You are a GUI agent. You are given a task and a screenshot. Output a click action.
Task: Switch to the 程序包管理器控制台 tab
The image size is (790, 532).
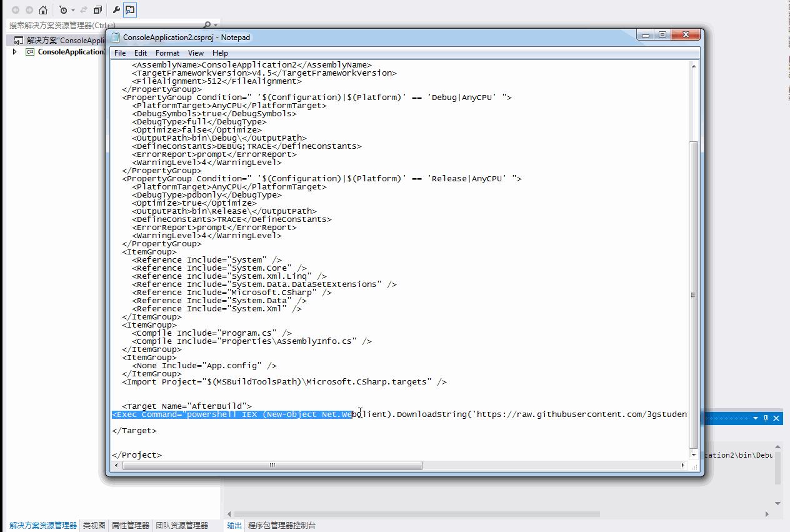click(282, 526)
